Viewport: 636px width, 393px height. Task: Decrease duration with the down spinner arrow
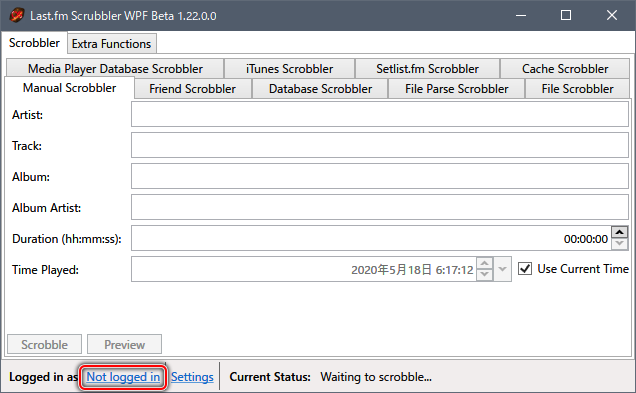click(619, 244)
